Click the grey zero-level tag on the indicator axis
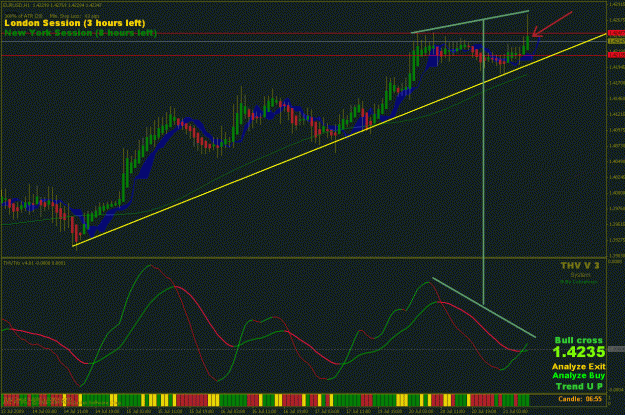Viewport: 625px width, 415px height. click(x=617, y=349)
